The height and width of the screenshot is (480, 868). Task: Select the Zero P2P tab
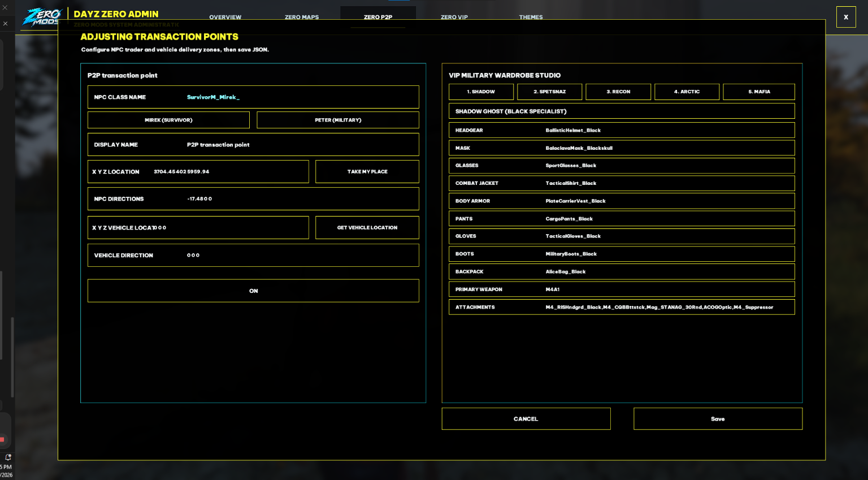[378, 17]
